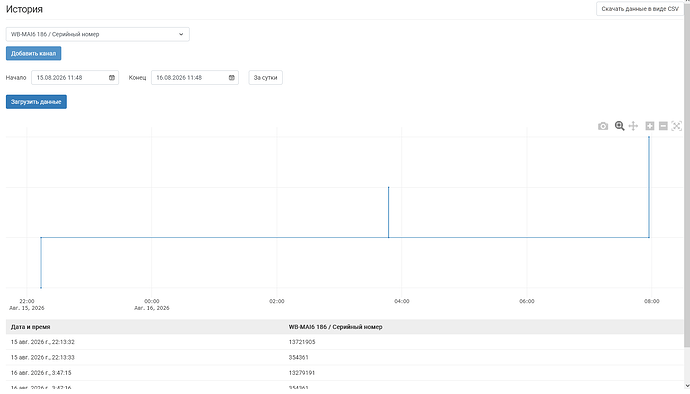Click the 02:00 axis tick label

click(x=277, y=301)
